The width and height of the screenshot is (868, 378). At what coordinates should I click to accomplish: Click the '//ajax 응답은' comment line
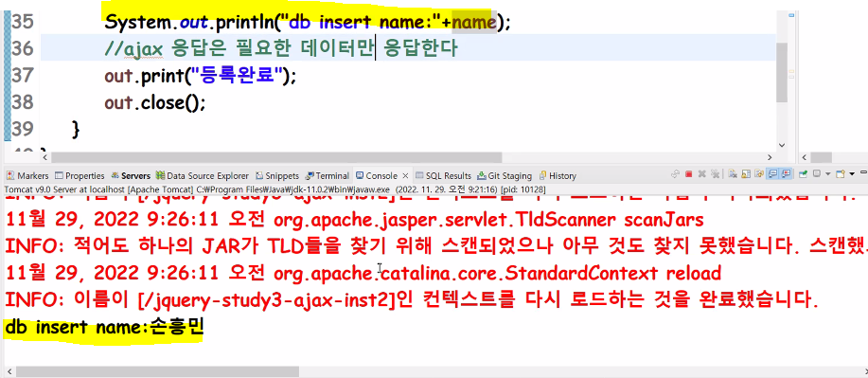tap(281, 48)
